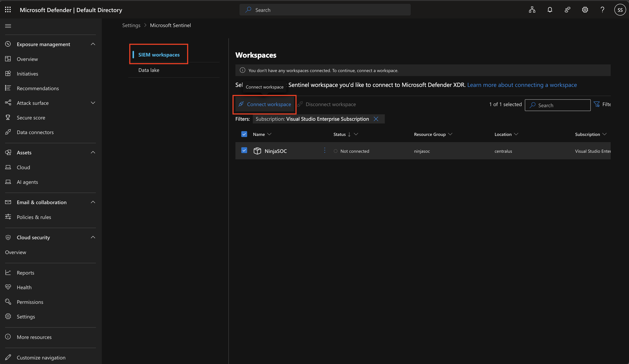Open Recommendations from the sidebar
Image resolution: width=629 pixels, height=364 pixels.
click(x=38, y=88)
